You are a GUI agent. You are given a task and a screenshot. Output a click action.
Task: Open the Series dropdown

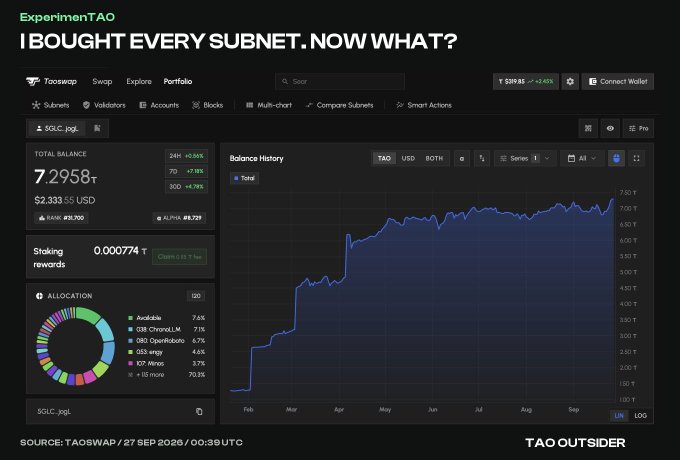tap(525, 159)
